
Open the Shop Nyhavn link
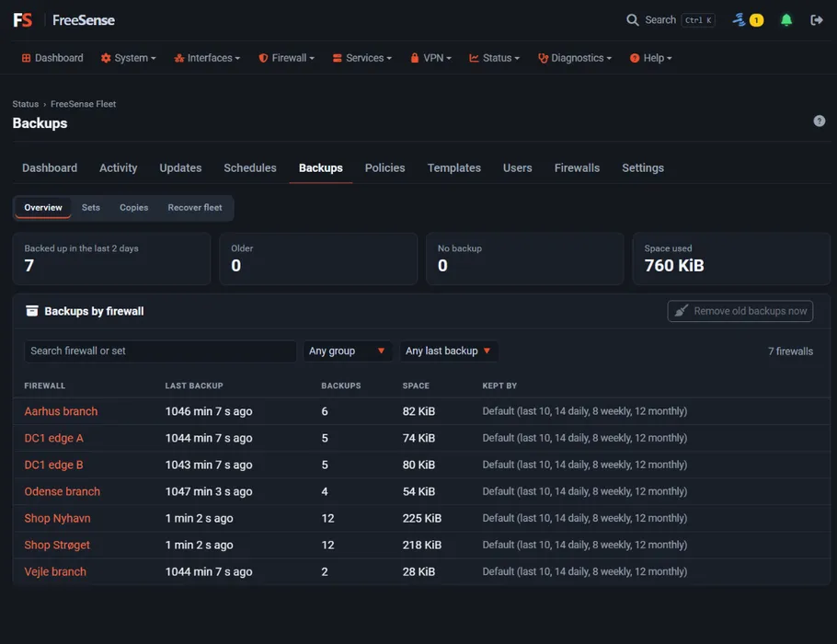tap(57, 518)
